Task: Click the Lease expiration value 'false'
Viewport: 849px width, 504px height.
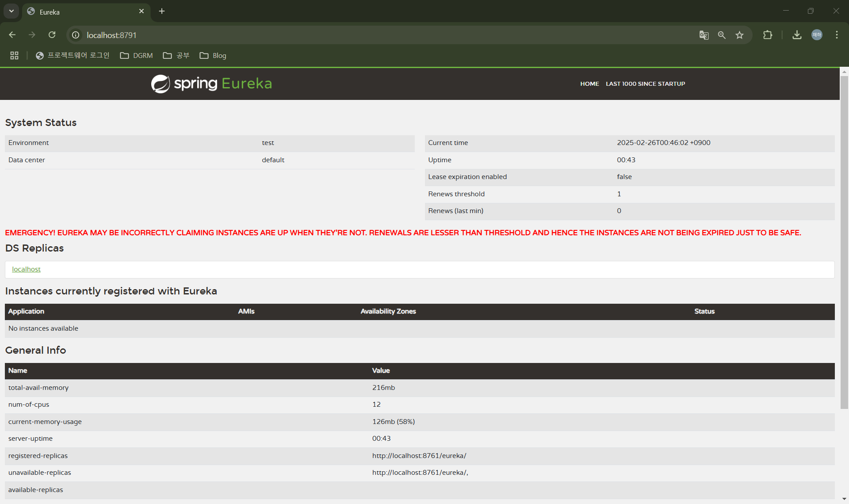Action: pos(624,177)
